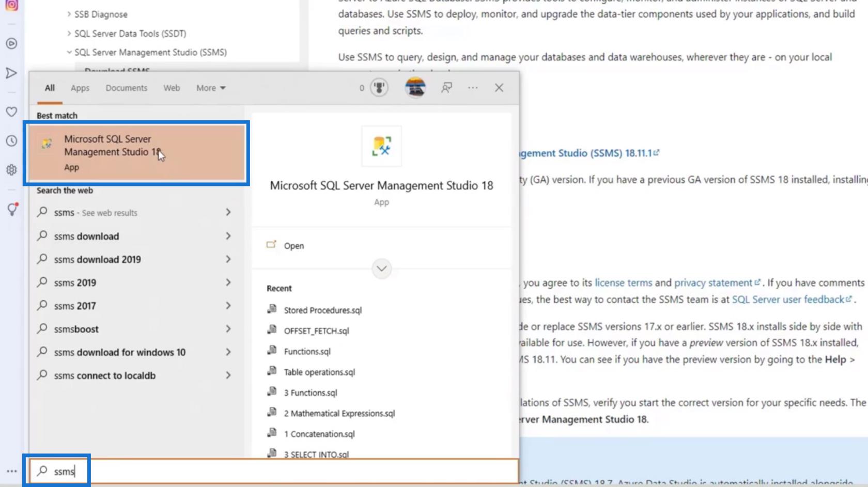Open recent file 2 Mathematical Expressions.sql
868x487 pixels.
pos(339,413)
